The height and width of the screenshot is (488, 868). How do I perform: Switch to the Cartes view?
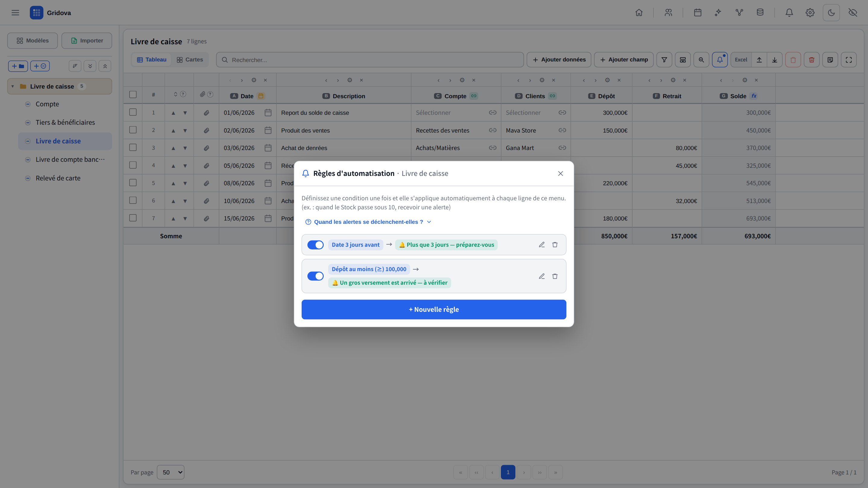tap(190, 60)
